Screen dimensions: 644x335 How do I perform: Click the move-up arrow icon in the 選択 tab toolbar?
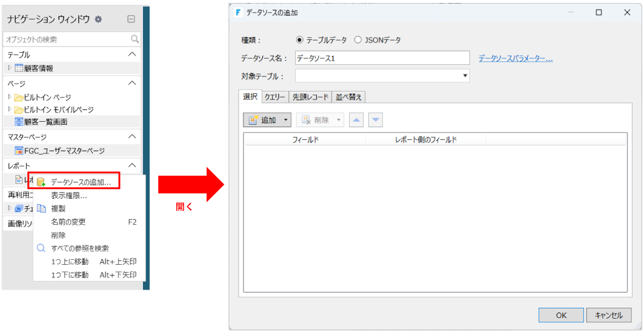click(x=356, y=120)
